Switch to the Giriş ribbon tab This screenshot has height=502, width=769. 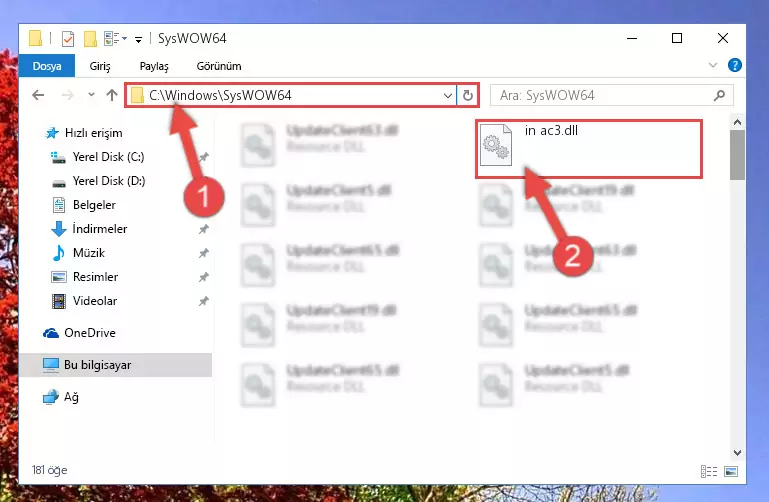click(100, 66)
